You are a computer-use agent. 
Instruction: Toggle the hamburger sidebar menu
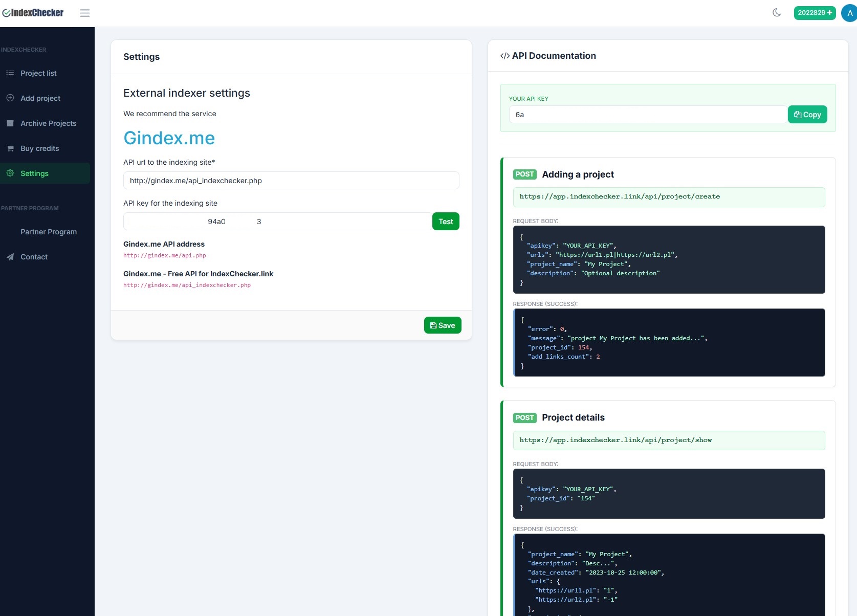tap(85, 13)
